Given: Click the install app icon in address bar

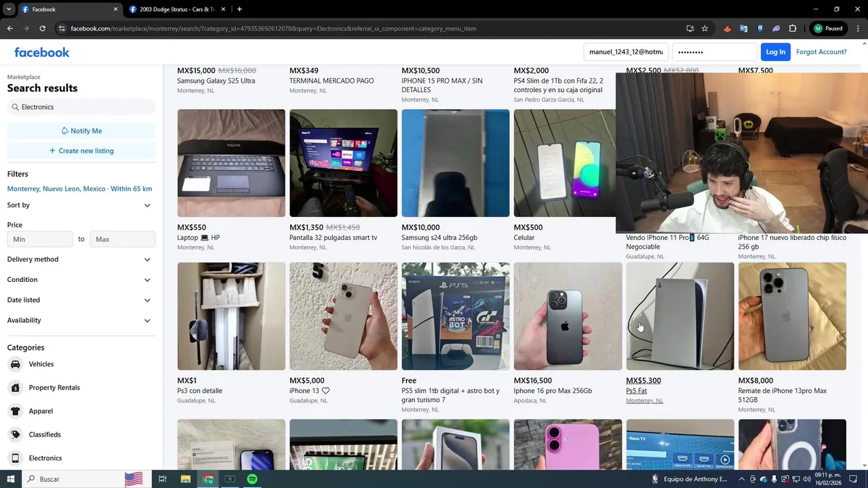Looking at the screenshot, I should tap(690, 28).
